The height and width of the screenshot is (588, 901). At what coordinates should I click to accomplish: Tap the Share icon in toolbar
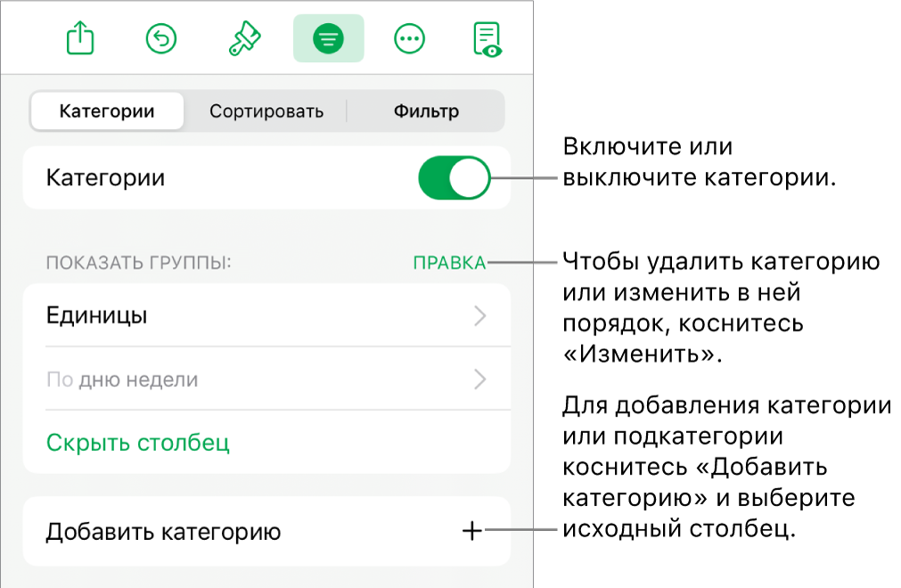80,38
